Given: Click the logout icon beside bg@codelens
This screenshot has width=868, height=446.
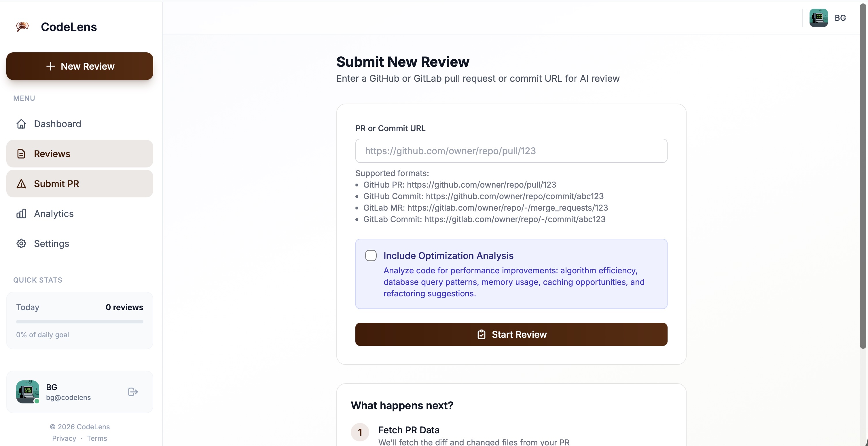Looking at the screenshot, I should 132,392.
